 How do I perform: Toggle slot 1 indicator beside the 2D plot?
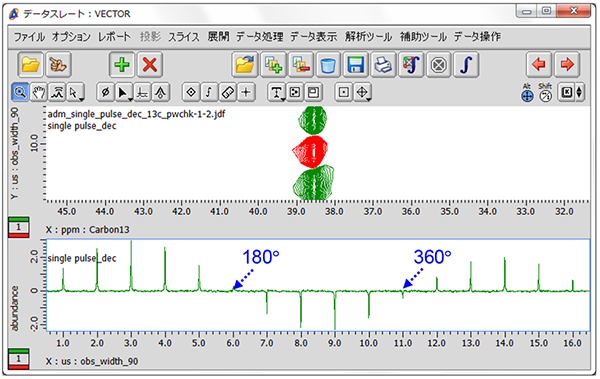[x=18, y=227]
